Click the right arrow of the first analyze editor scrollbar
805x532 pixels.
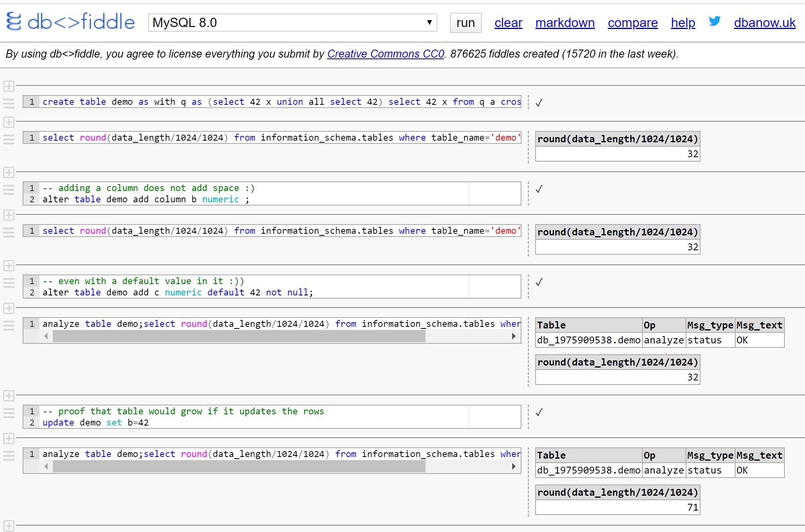(513, 336)
